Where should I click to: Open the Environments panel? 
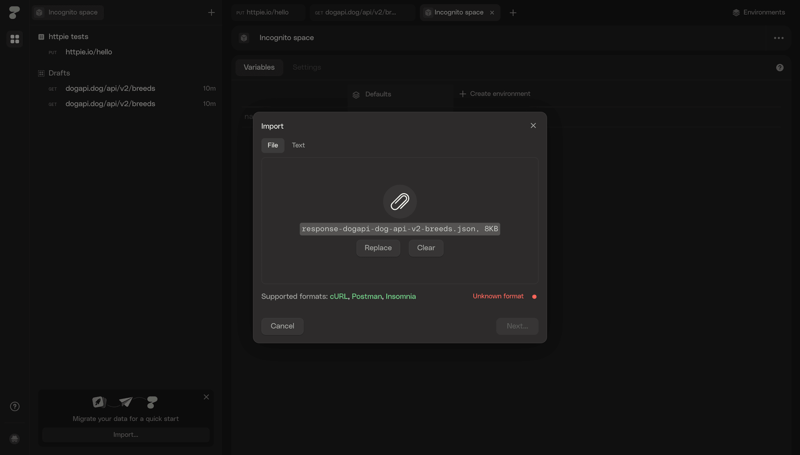point(759,12)
